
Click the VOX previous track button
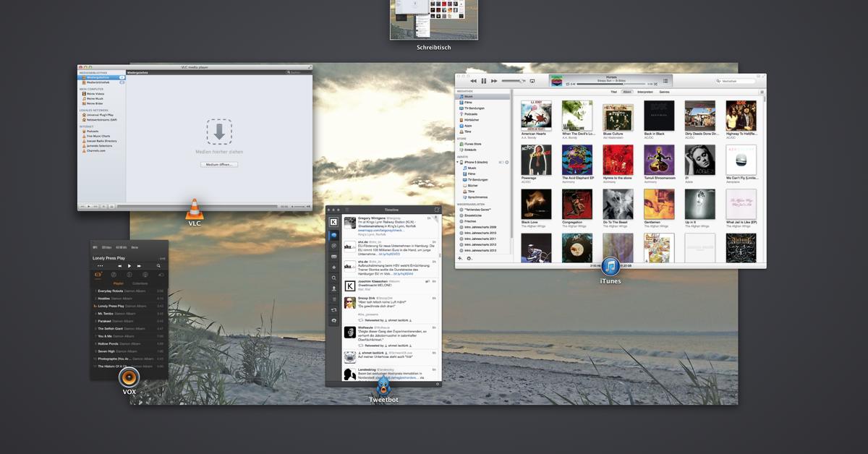(120, 266)
